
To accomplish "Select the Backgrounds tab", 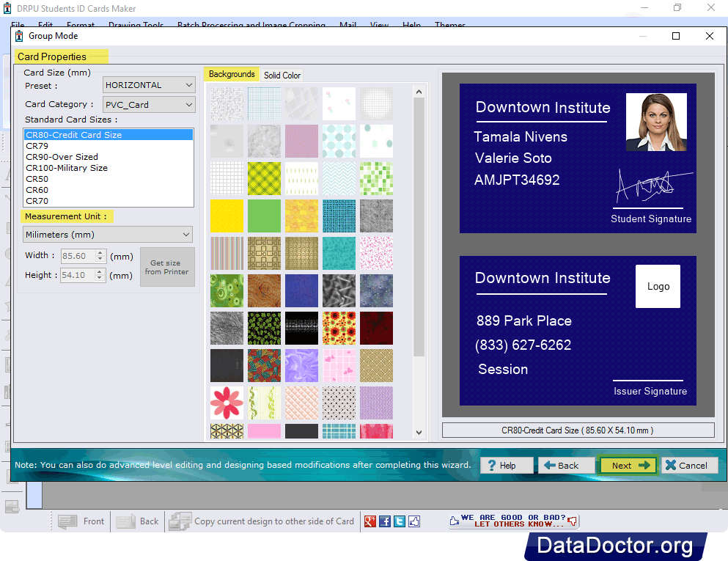I will pos(232,74).
